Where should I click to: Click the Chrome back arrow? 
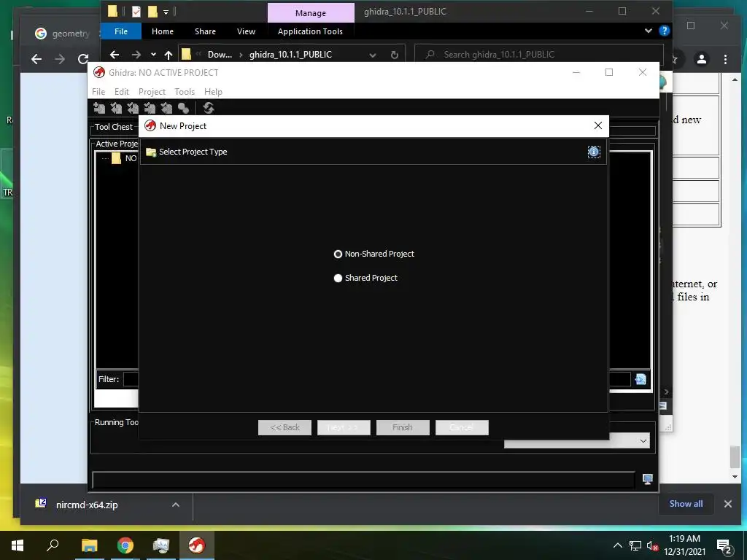click(x=36, y=59)
